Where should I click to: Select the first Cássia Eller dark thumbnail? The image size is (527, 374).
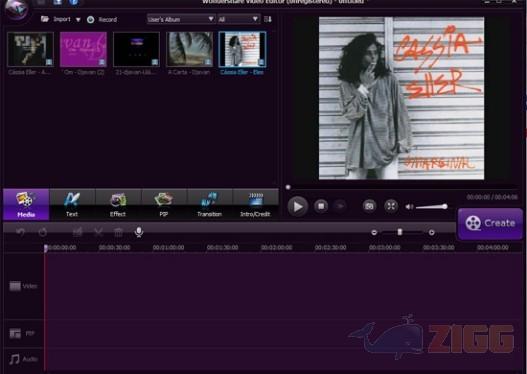30,49
